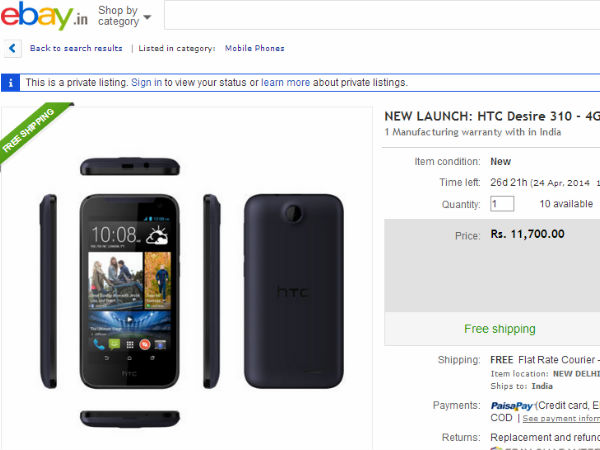
Task: Click the right side profile phone image
Action: (x=212, y=290)
